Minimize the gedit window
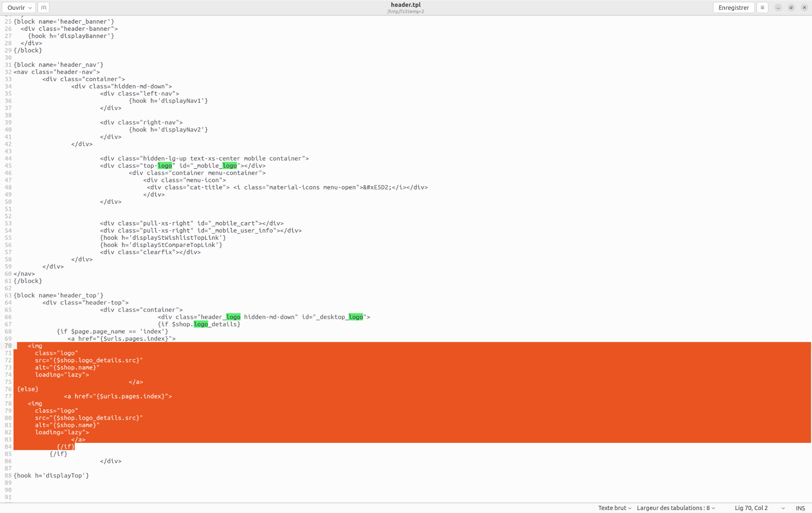The height and width of the screenshot is (513, 812). tap(778, 8)
